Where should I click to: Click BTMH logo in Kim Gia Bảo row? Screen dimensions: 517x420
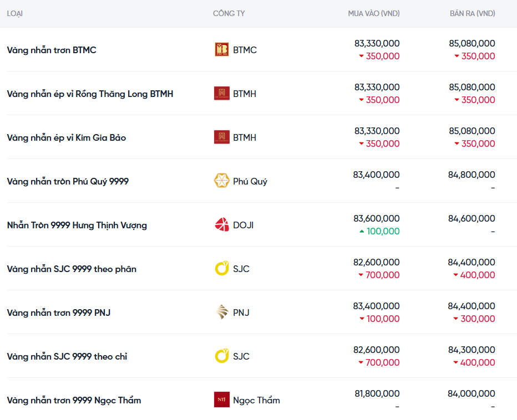221,137
